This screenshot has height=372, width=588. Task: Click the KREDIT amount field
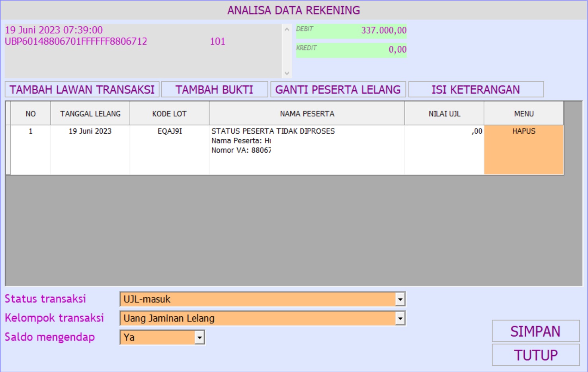pos(351,50)
